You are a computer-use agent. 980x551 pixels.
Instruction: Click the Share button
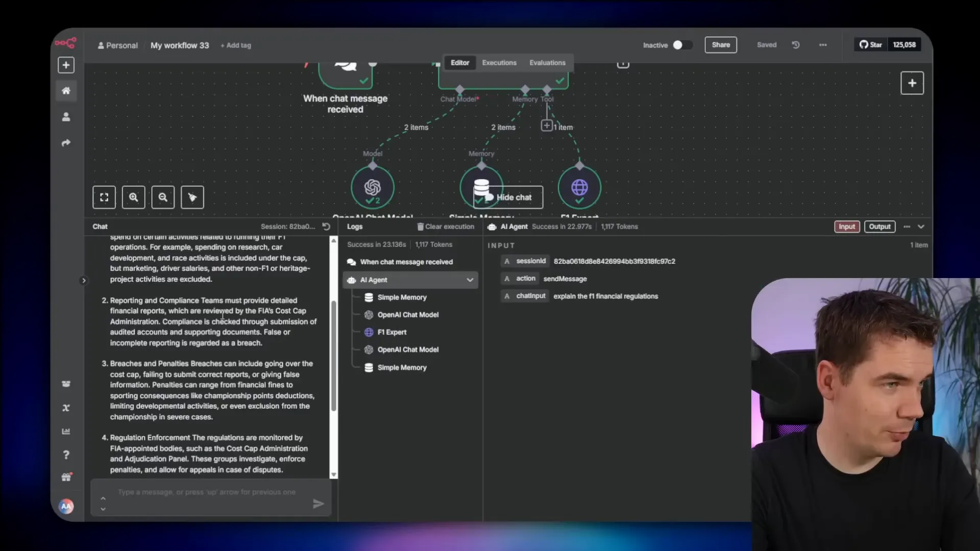click(721, 45)
